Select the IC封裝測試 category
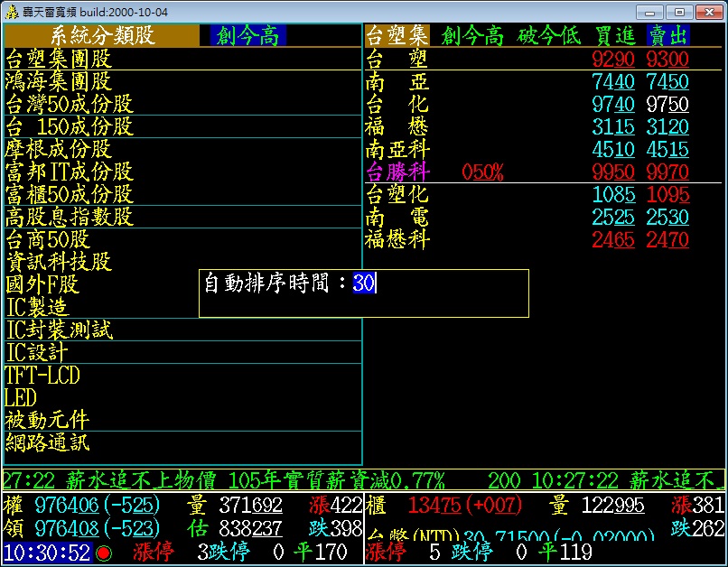This screenshot has height=567, width=728. (x=60, y=330)
